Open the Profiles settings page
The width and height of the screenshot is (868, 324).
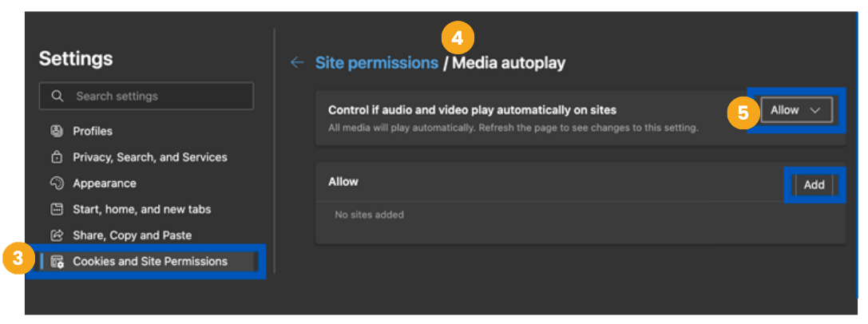click(x=93, y=131)
